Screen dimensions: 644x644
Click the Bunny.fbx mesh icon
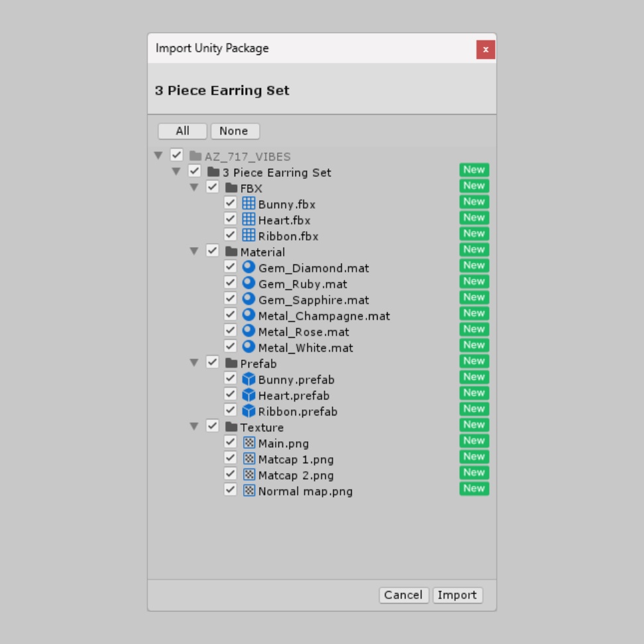click(x=248, y=203)
